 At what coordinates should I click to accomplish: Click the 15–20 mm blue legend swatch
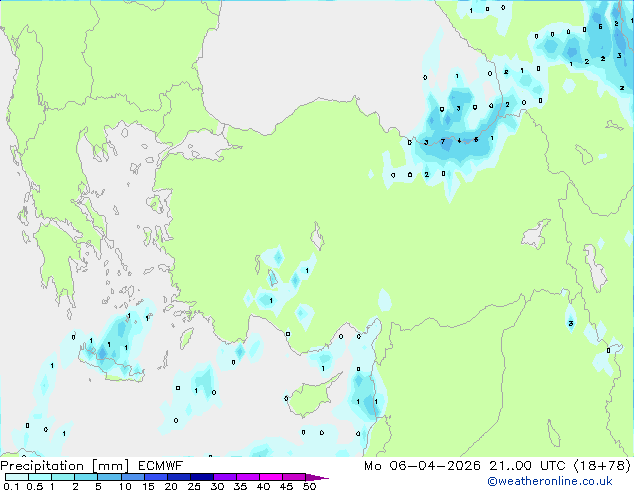coord(156,477)
